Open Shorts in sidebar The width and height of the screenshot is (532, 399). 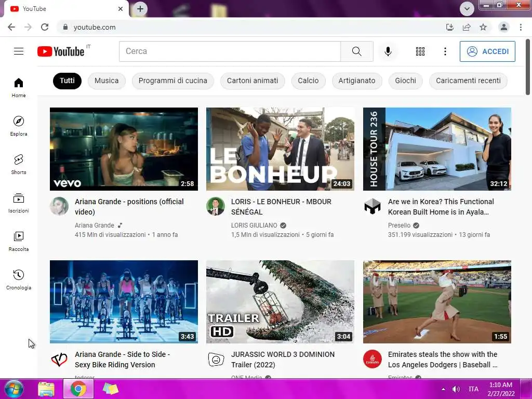pos(19,164)
